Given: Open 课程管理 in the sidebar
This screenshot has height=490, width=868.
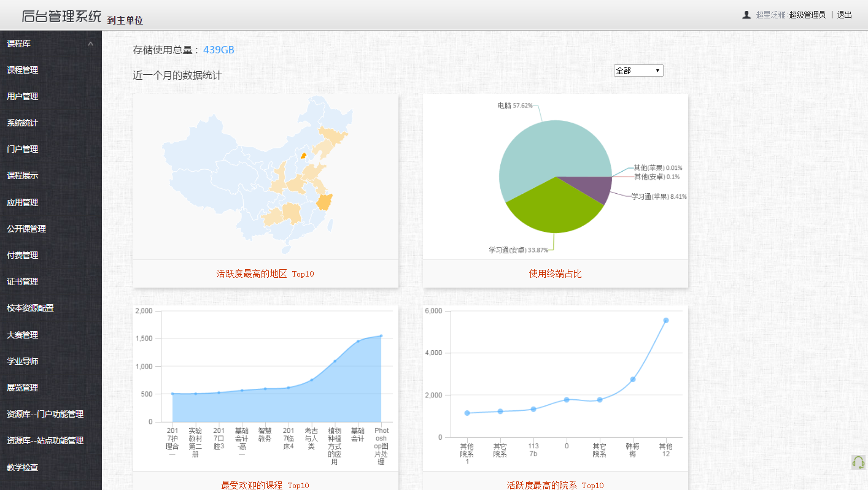Looking at the screenshot, I should pos(23,70).
